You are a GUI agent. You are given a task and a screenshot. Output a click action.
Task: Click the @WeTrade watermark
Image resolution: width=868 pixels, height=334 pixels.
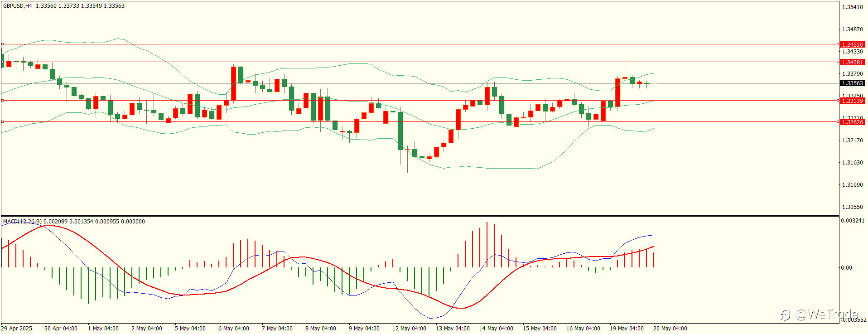coord(819,315)
